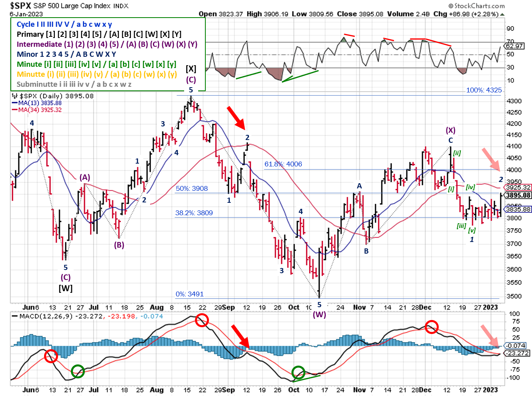Click the MA(34) 3925.32 legend entry
Image resolution: width=532 pixels, height=396 pixels.
(37, 110)
